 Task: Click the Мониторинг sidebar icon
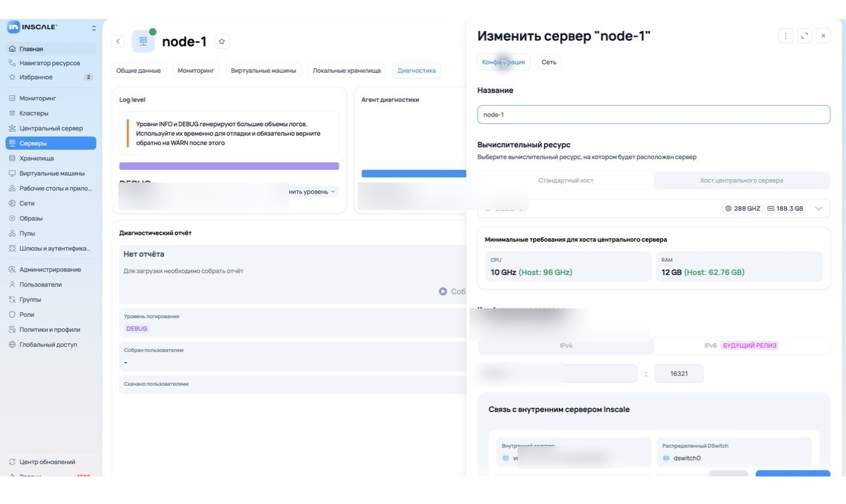(12, 98)
